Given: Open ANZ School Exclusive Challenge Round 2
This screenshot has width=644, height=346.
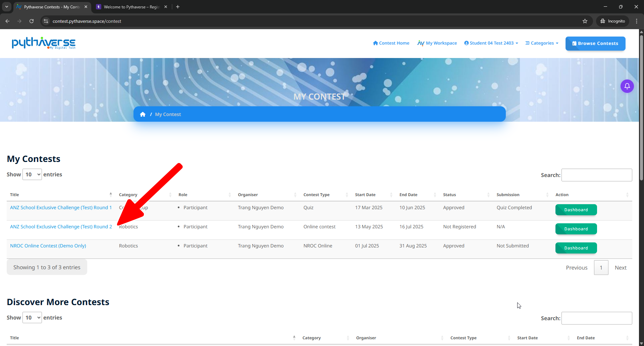Looking at the screenshot, I should coord(61,227).
